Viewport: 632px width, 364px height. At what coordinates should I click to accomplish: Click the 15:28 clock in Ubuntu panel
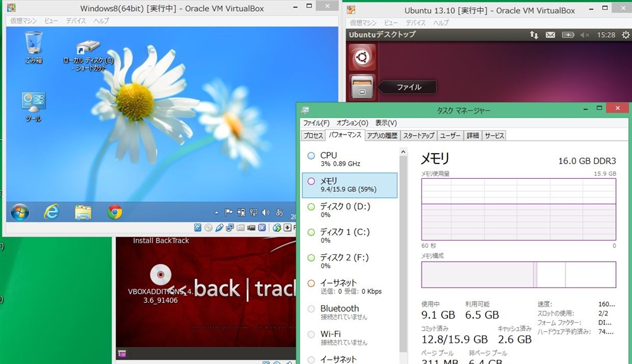(x=606, y=35)
